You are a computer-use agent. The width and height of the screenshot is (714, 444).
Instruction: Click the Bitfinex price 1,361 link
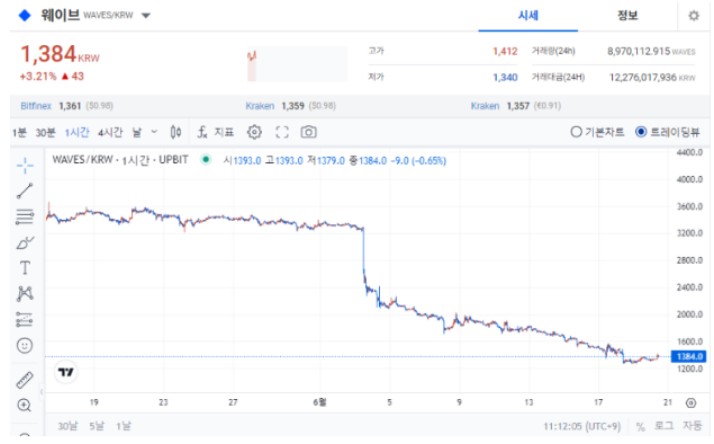[x=66, y=106]
